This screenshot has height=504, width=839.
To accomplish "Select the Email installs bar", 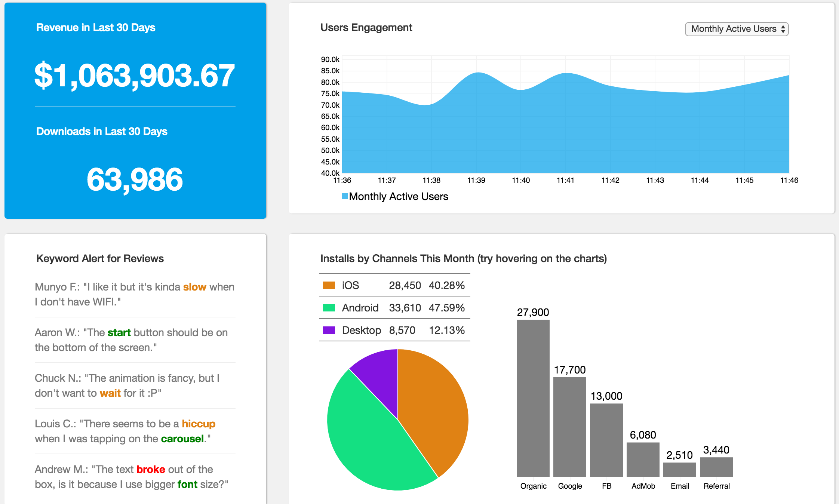I will pyautogui.click(x=680, y=470).
